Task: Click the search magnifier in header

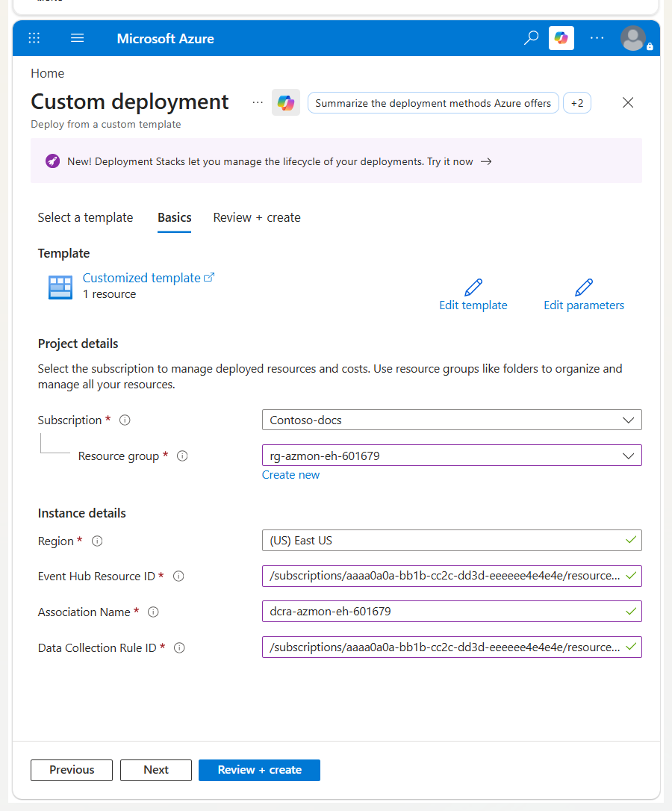Action: [x=531, y=38]
